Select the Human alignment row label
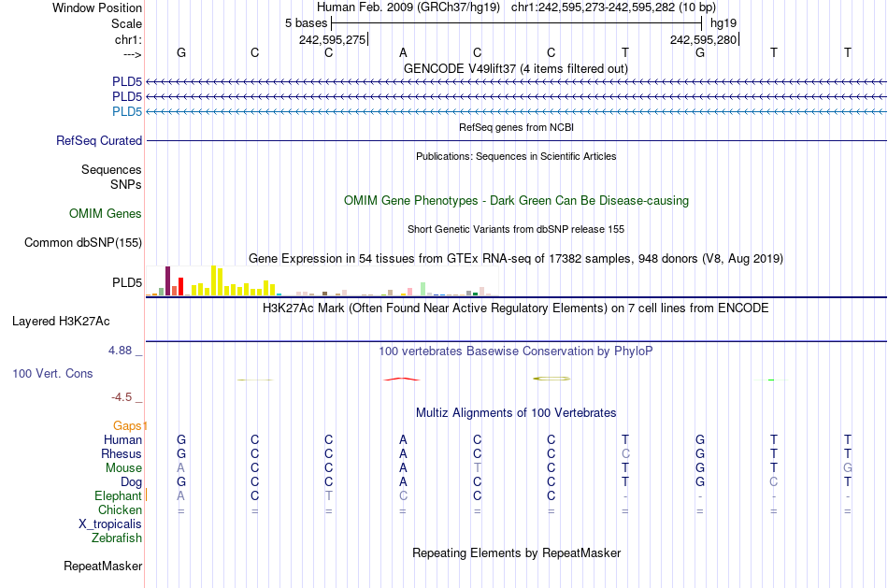The height and width of the screenshot is (588, 888). [x=122, y=440]
